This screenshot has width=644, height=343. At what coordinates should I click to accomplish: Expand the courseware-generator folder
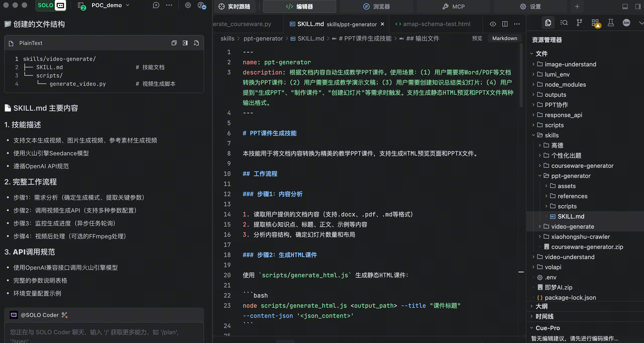point(585,166)
